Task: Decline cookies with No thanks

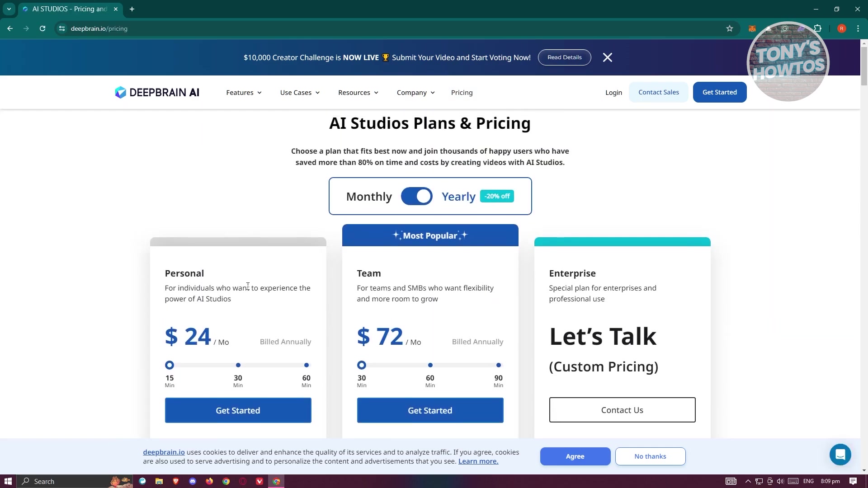Action: [x=650, y=456]
